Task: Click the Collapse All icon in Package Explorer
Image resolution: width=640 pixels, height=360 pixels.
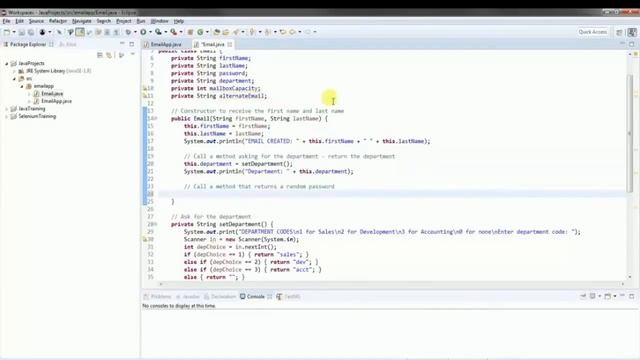Action: pyautogui.click(x=100, y=55)
